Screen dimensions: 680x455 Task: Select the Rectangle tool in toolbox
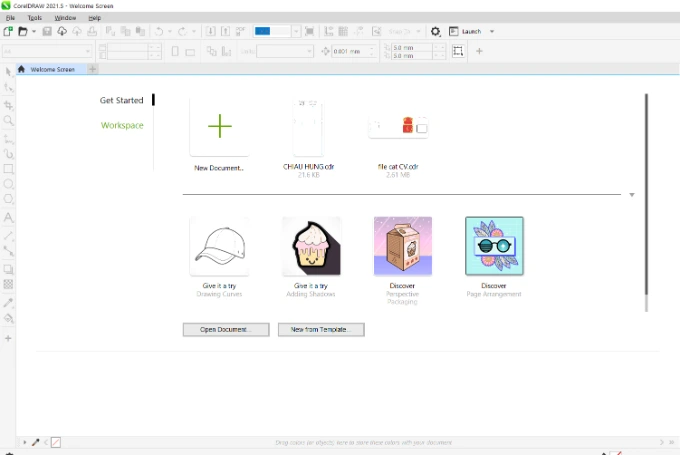click(x=8, y=169)
